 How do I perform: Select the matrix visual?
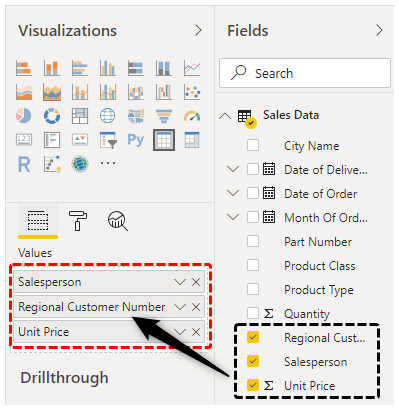coord(192,140)
